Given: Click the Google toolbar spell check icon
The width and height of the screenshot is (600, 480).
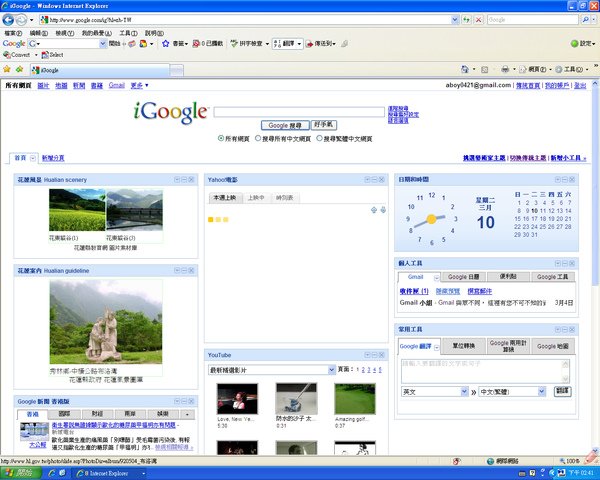Looking at the screenshot, I should pos(234,44).
